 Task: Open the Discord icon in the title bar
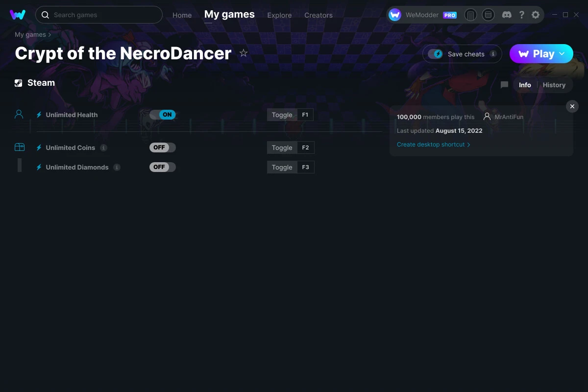click(x=507, y=15)
